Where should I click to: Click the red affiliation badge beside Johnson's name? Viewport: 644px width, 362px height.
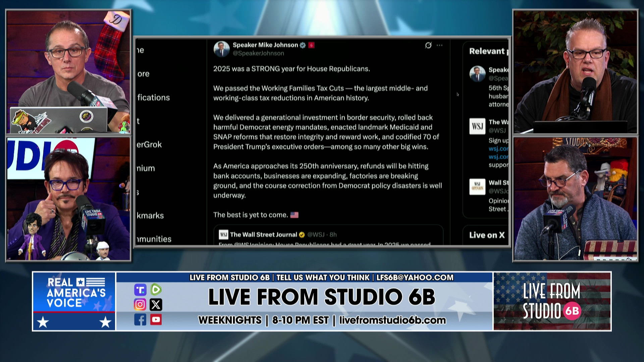(311, 45)
